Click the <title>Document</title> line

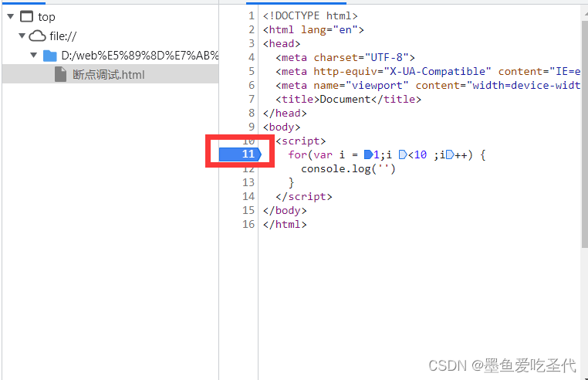click(348, 99)
